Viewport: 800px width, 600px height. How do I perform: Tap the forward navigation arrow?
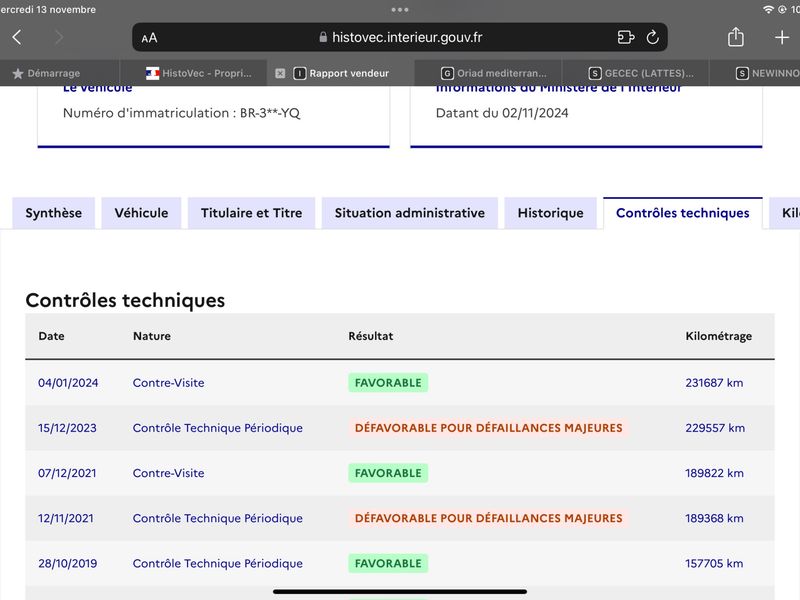pyautogui.click(x=59, y=37)
